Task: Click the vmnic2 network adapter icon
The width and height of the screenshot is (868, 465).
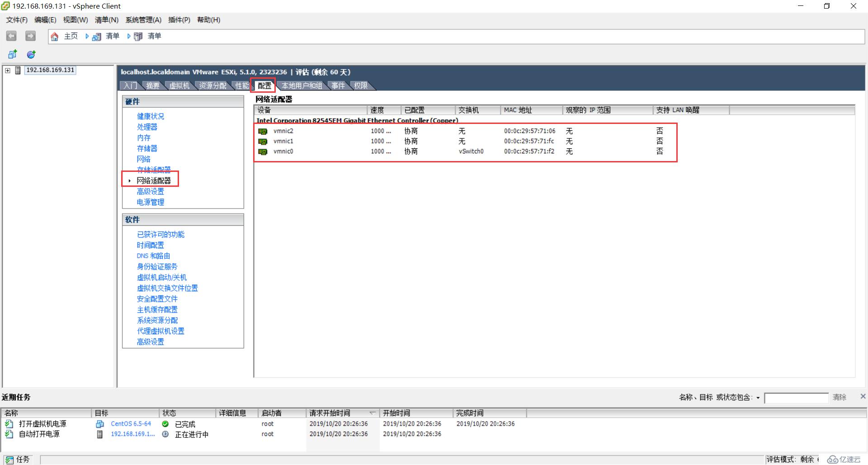Action: 263,131
